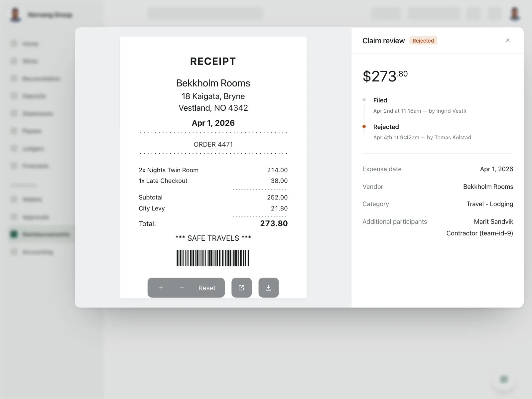The width and height of the screenshot is (532, 399).
Task: Click participant name Marit Sandvik
Action: click(493, 221)
